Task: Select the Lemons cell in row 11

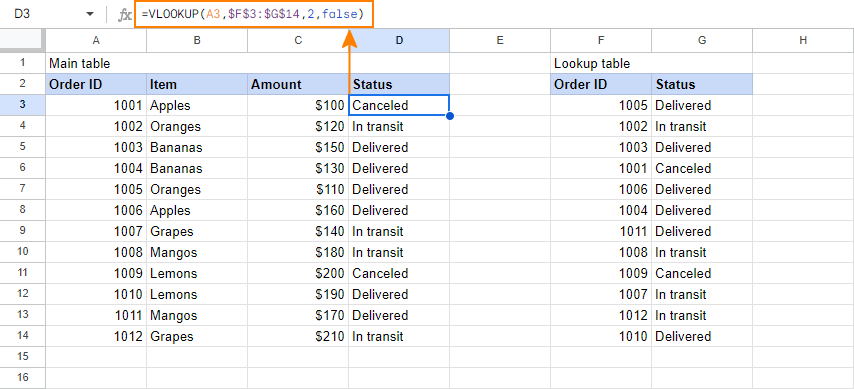Action: click(x=197, y=273)
